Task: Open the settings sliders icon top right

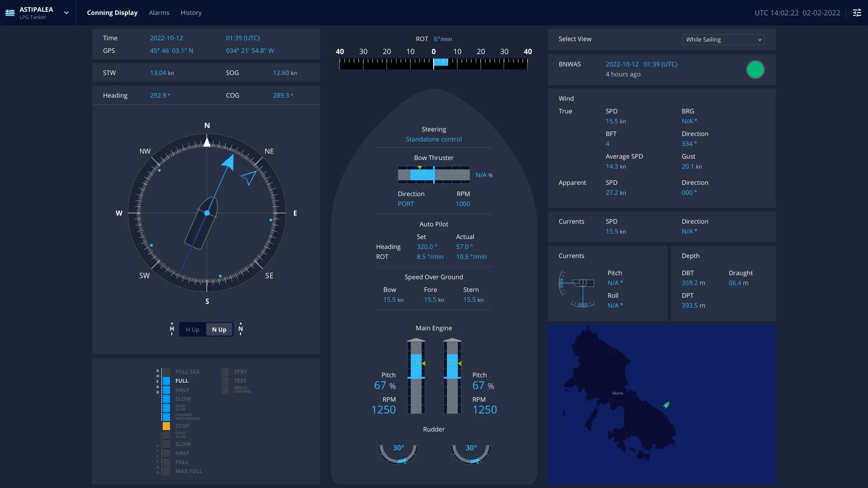Action: [857, 13]
